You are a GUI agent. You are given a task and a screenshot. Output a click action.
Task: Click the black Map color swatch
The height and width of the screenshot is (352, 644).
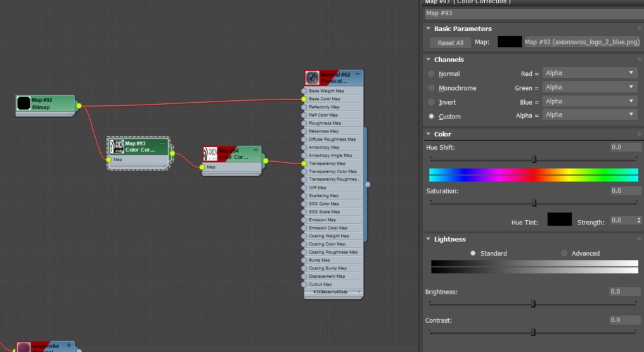coord(510,42)
